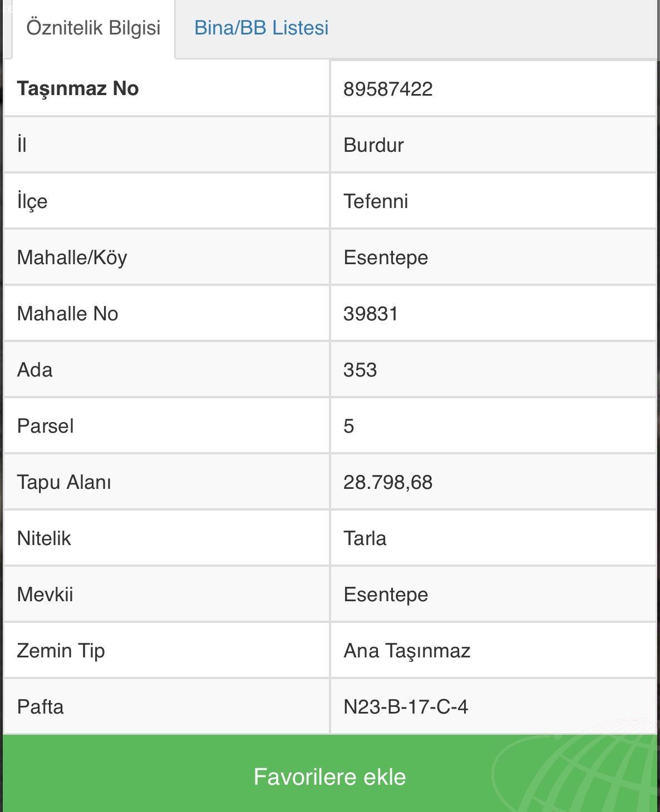Select the Pafta row label

pyautogui.click(x=40, y=707)
